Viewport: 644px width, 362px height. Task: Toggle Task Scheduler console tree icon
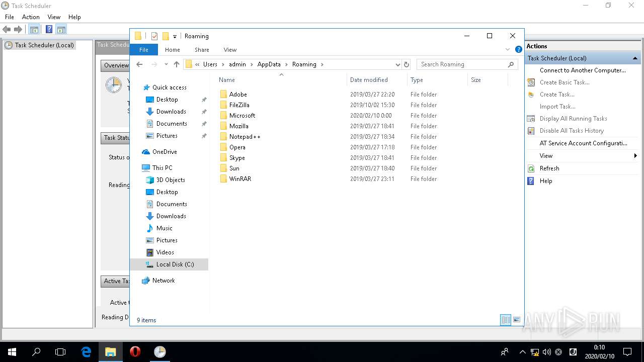click(x=34, y=30)
